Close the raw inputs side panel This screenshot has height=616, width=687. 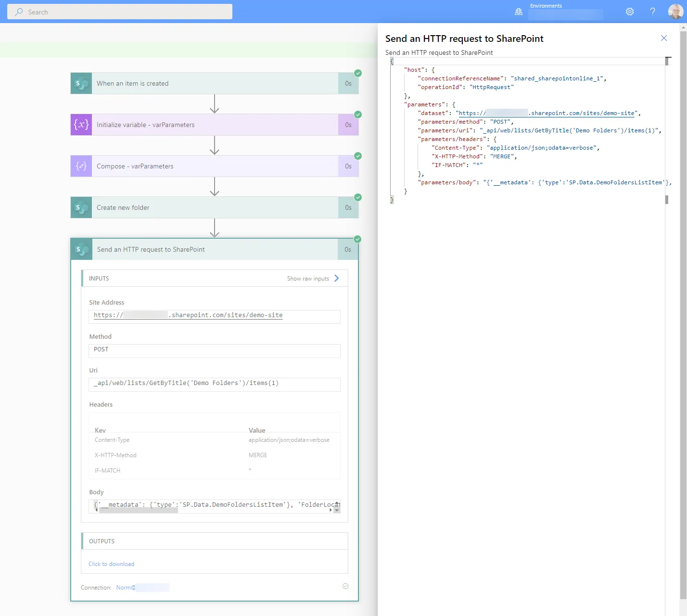point(664,38)
